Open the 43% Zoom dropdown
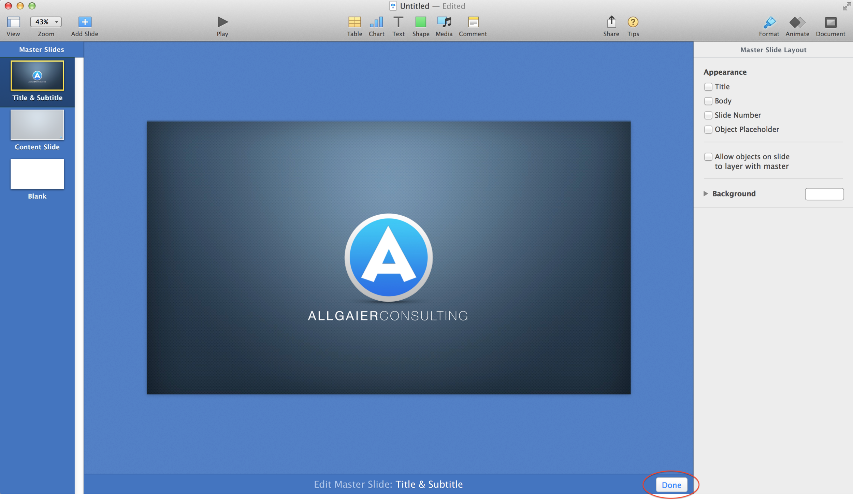The height and width of the screenshot is (504, 853). click(46, 22)
